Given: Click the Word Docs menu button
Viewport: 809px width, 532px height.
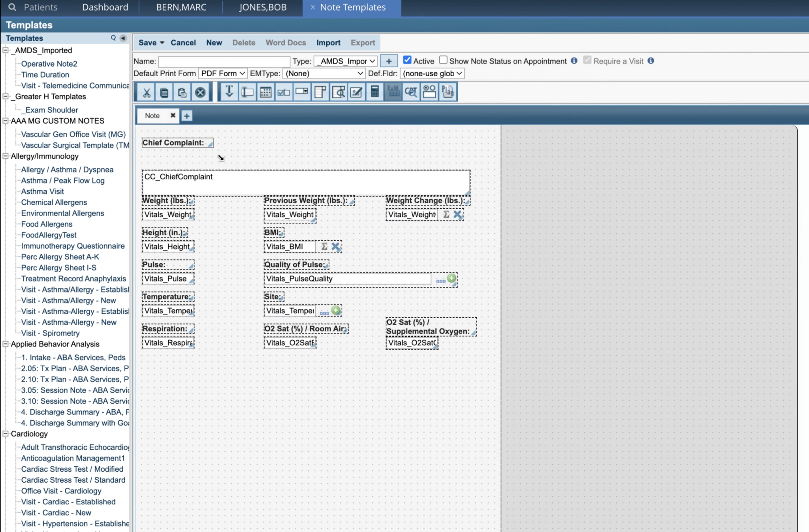Looking at the screenshot, I should 286,42.
